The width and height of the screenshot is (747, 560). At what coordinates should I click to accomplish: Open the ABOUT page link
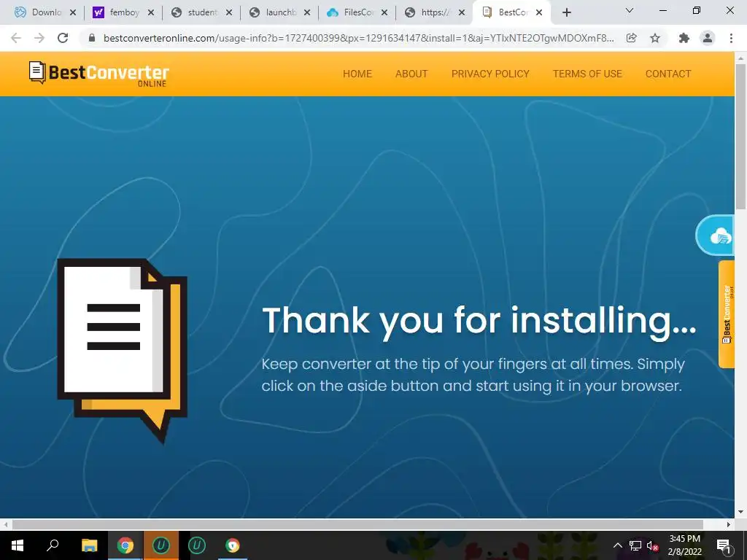411,74
